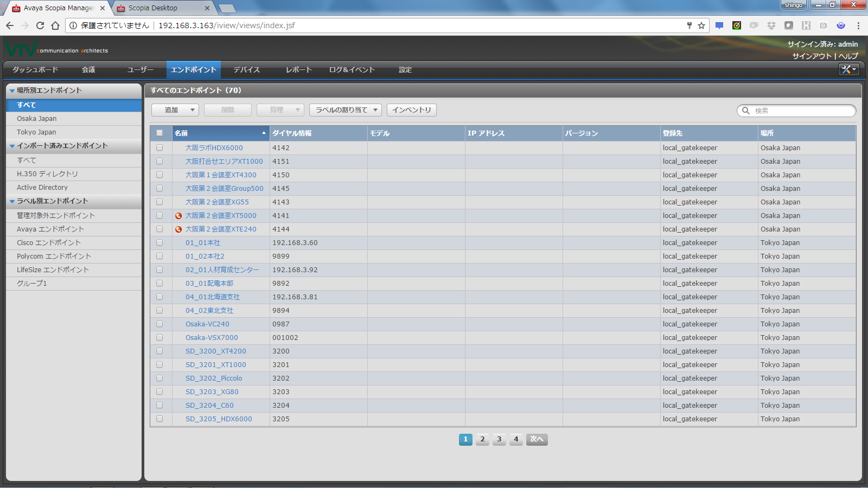
Task: Check the box for Osaka-VC240
Action: [159, 324]
